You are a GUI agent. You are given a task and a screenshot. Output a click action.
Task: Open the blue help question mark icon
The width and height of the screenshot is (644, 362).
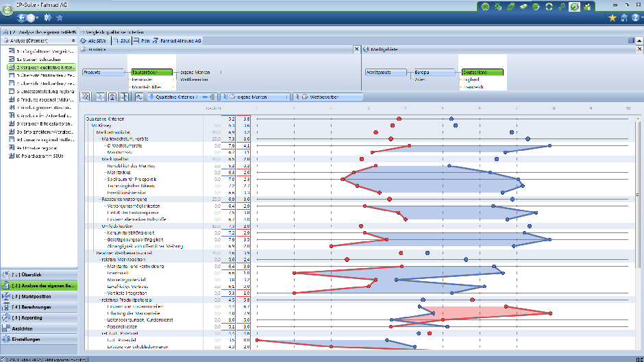point(635,18)
